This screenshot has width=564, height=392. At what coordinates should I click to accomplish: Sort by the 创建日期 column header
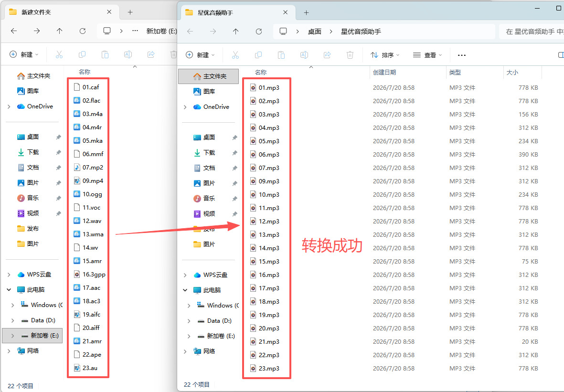pos(384,72)
